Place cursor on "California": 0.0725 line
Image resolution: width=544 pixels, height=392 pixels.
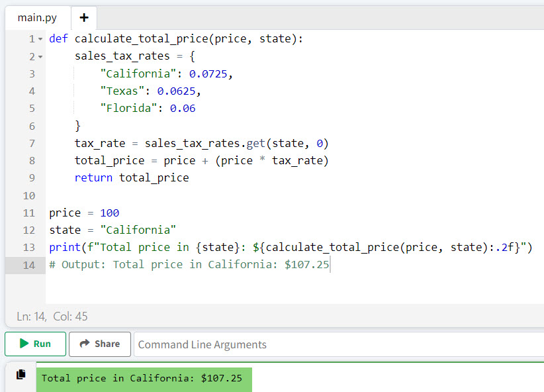[167, 73]
